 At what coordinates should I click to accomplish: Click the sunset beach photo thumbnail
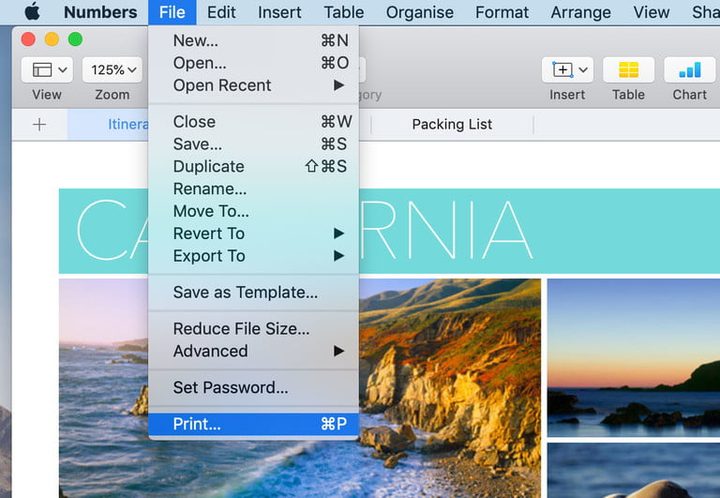pyautogui.click(x=633, y=355)
